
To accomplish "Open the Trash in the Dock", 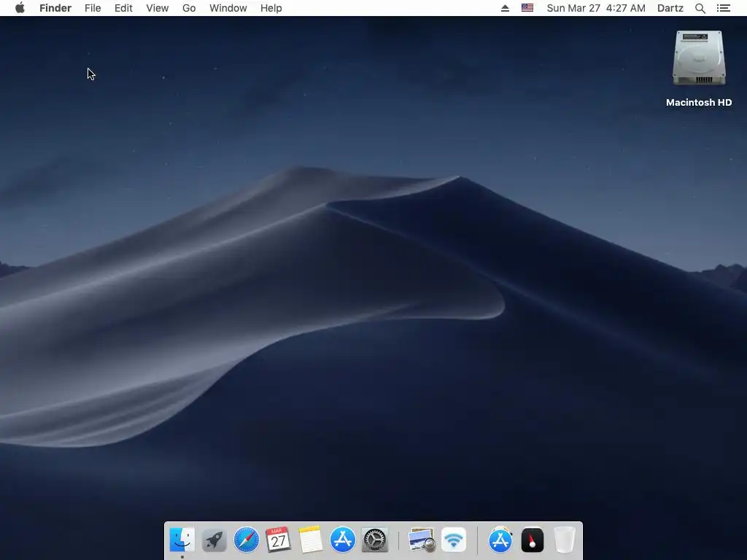I will [x=565, y=540].
